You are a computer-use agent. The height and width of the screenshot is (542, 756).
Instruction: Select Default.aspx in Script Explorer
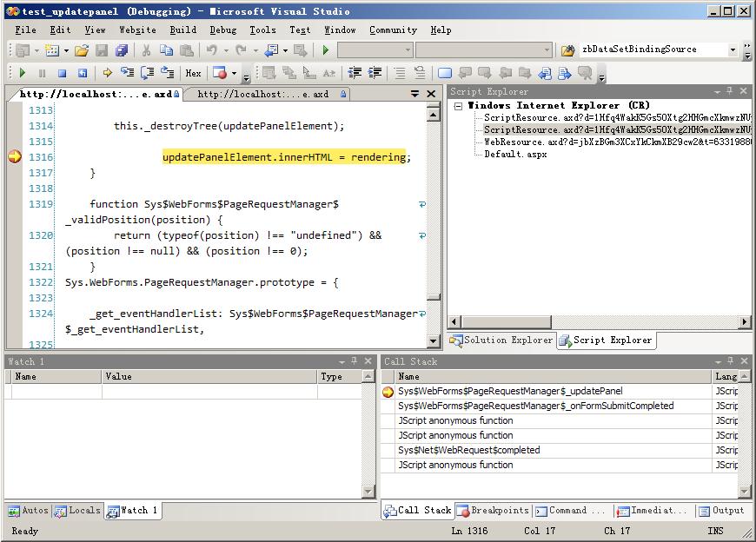[x=514, y=154]
